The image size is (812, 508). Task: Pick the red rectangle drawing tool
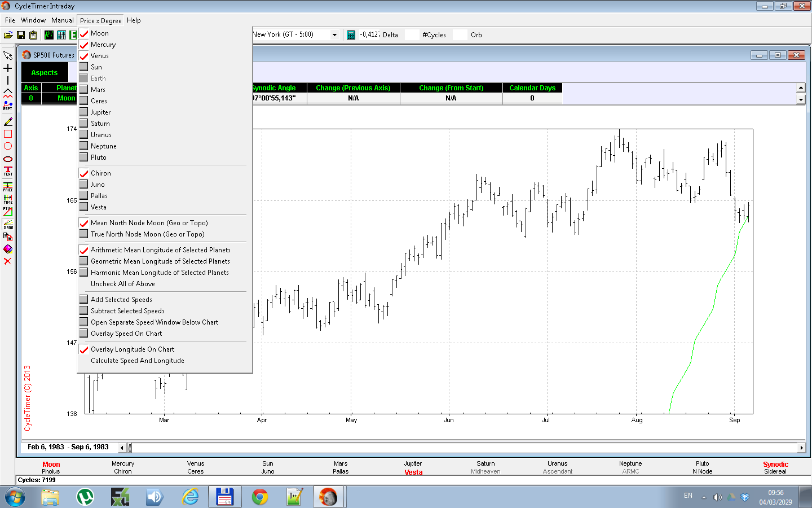(x=8, y=134)
